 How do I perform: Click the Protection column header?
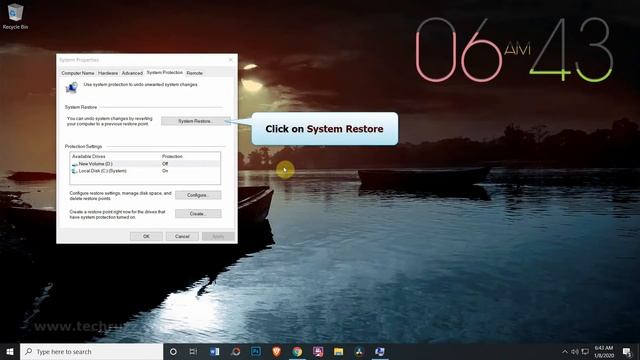pos(172,156)
